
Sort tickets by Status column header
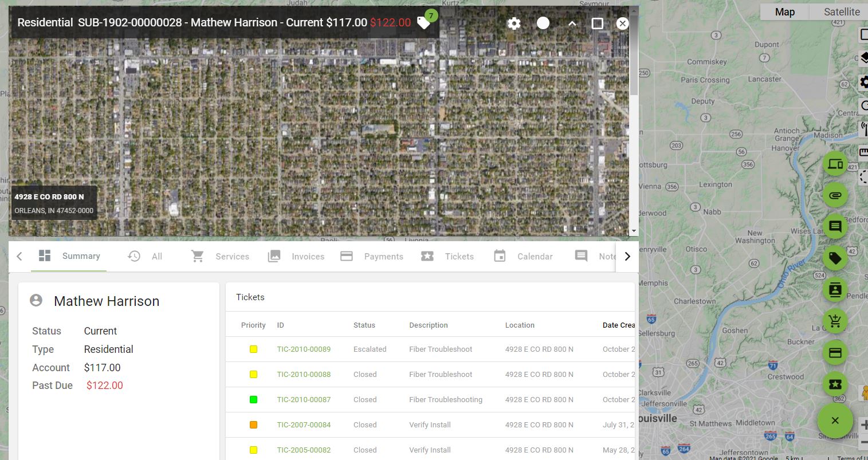364,325
